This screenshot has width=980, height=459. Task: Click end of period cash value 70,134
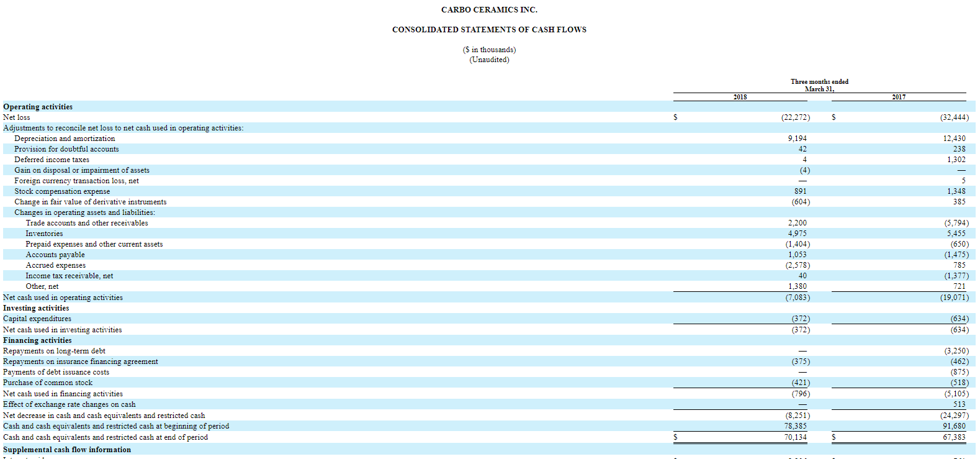[796, 437]
